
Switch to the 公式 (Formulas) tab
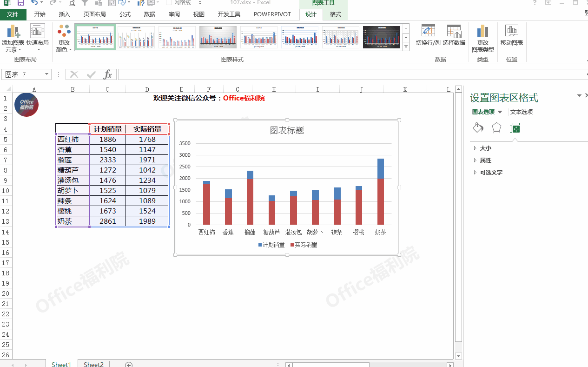click(125, 14)
